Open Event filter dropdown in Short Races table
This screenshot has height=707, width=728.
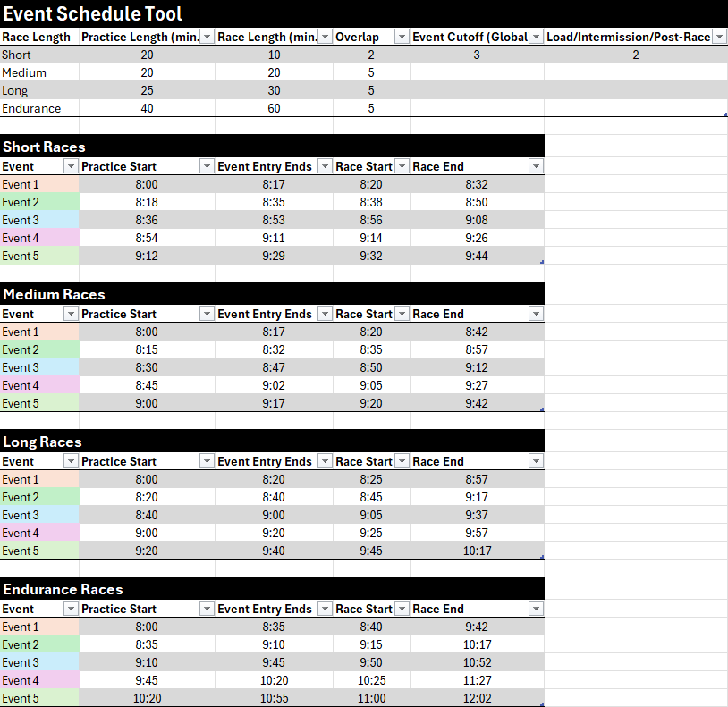(x=71, y=166)
